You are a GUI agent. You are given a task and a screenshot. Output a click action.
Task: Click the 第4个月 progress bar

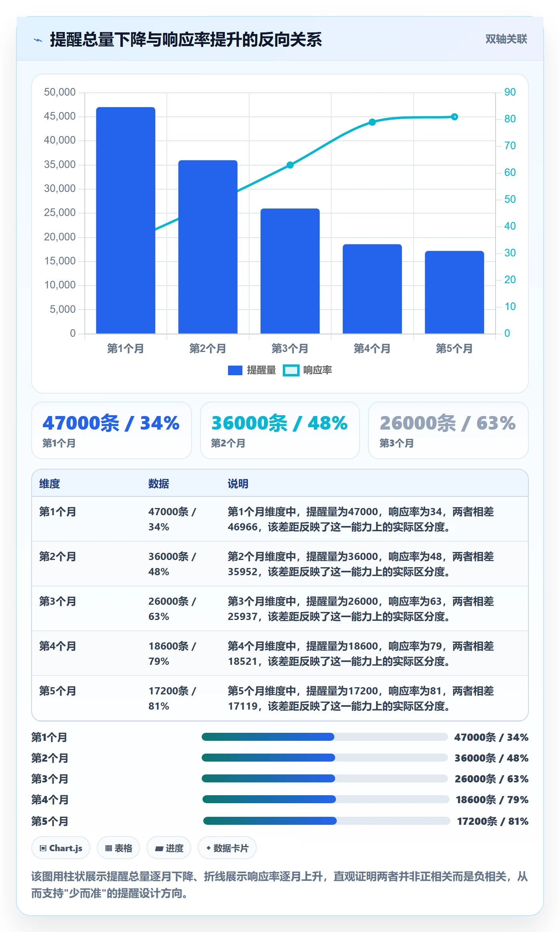tap(326, 799)
